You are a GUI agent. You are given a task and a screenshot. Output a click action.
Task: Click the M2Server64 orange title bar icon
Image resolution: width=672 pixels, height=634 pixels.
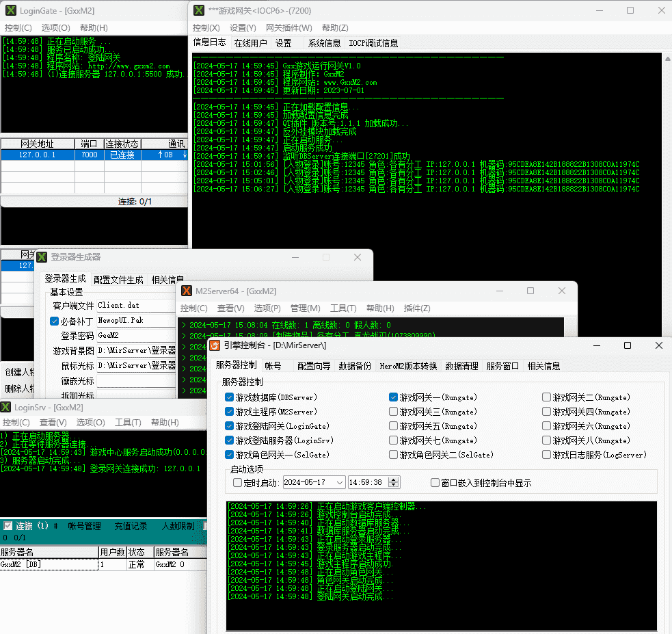coord(187,291)
